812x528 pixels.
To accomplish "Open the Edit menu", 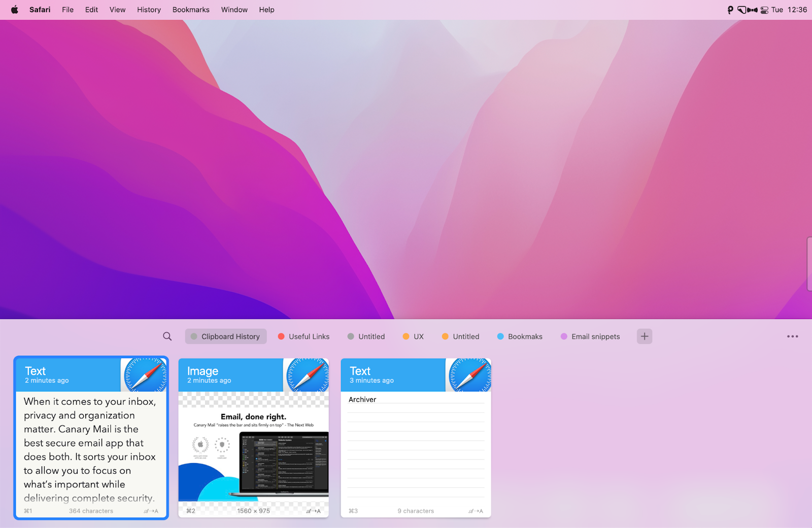I will 91,10.
